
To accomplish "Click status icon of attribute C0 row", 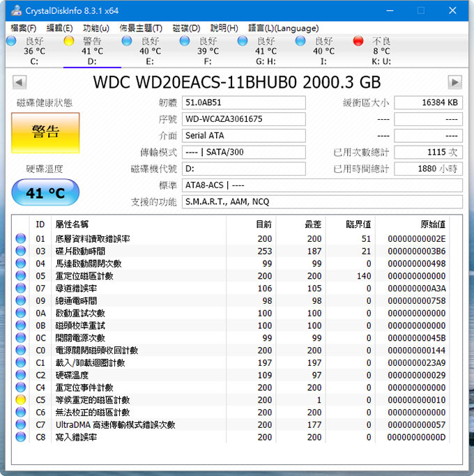I will point(21,351).
